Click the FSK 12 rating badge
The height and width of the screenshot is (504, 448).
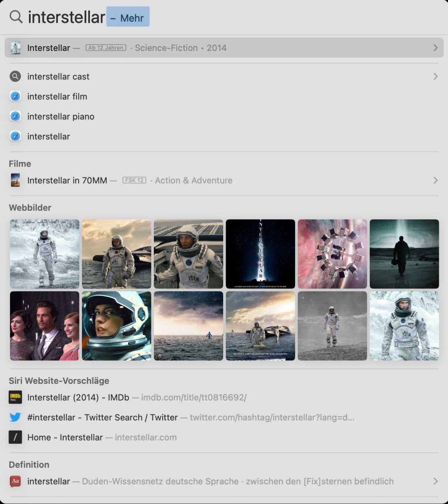pyautogui.click(x=134, y=180)
